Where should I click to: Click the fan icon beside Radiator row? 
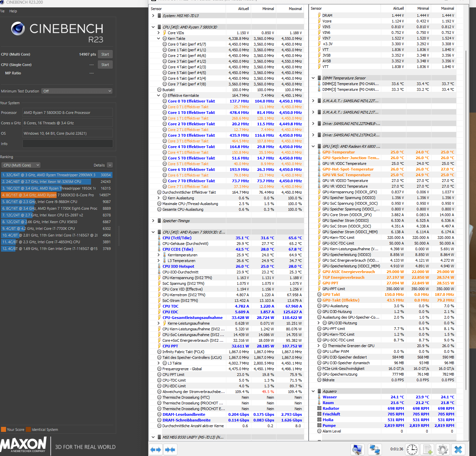click(319, 408)
